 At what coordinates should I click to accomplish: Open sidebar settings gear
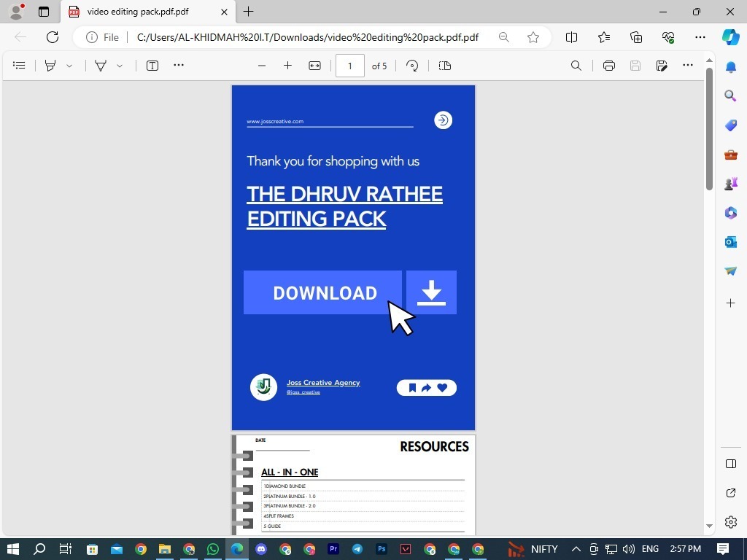coord(731,522)
